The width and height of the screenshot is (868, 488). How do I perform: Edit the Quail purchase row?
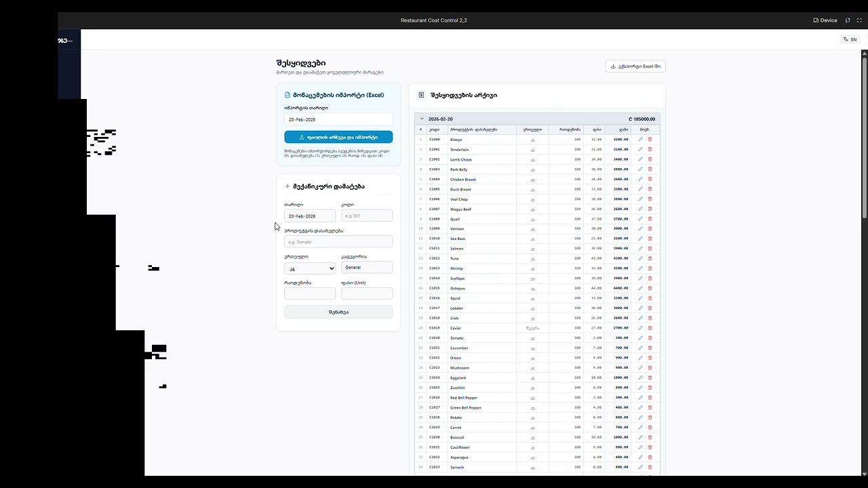coord(640,219)
